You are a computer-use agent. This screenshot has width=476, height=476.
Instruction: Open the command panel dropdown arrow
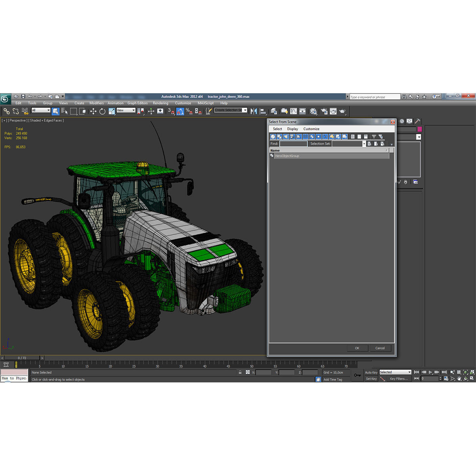[418, 137]
